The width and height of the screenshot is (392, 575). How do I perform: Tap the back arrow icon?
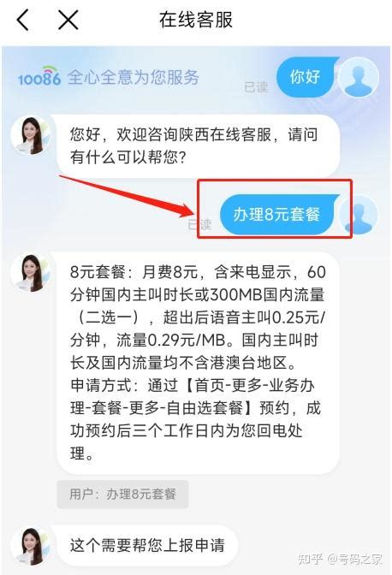23,20
